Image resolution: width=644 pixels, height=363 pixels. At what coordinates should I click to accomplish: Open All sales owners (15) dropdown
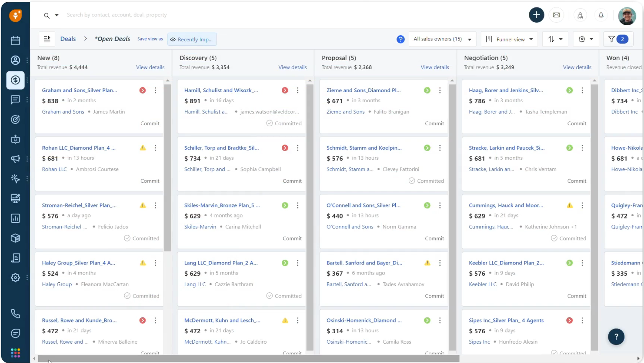pyautogui.click(x=442, y=39)
